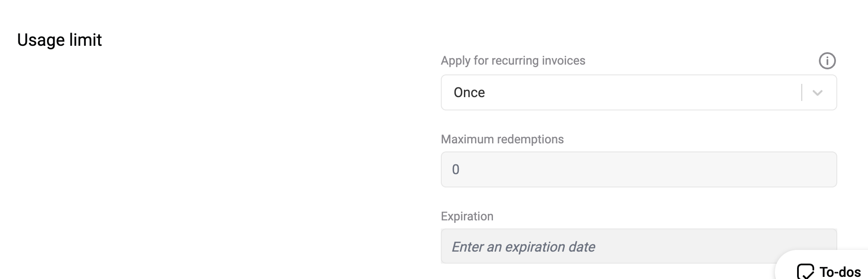The image size is (868, 279).
Task: Select the 'Once' value text in dropdown
Action: (x=469, y=92)
